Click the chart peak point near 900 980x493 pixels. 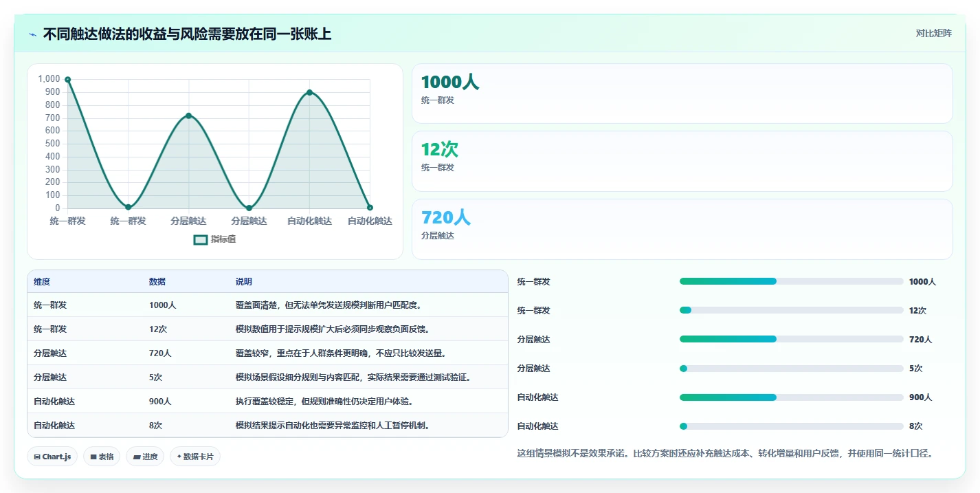coord(309,92)
